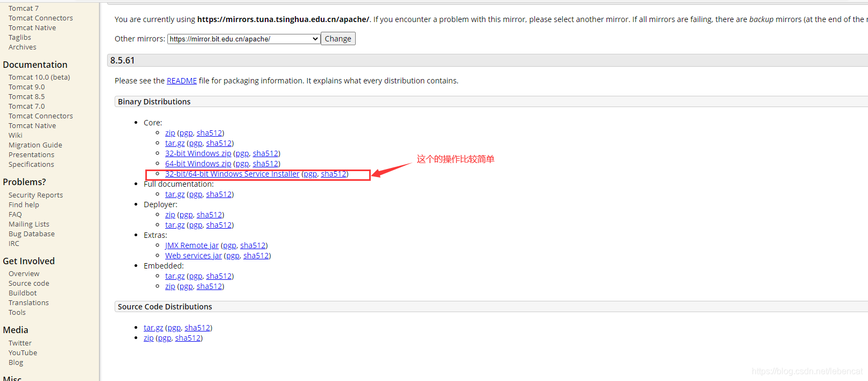The width and height of the screenshot is (868, 381).
Task: Open the Blog link
Action: click(16, 363)
